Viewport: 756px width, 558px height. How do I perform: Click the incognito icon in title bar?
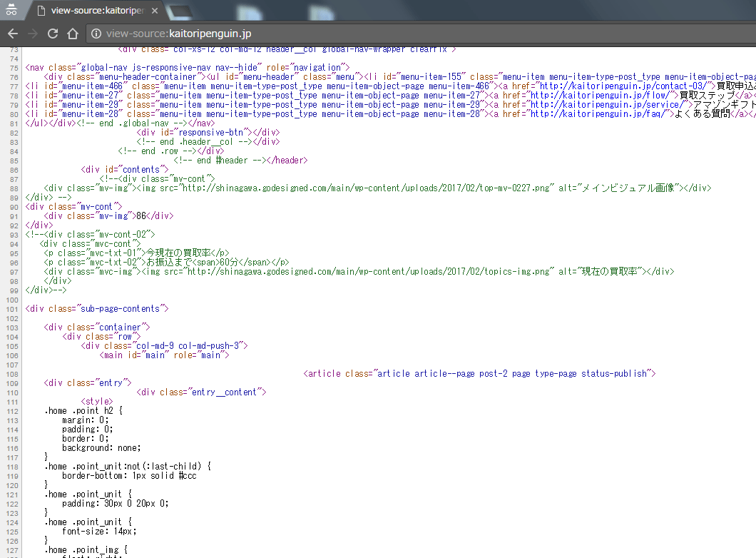click(11, 9)
